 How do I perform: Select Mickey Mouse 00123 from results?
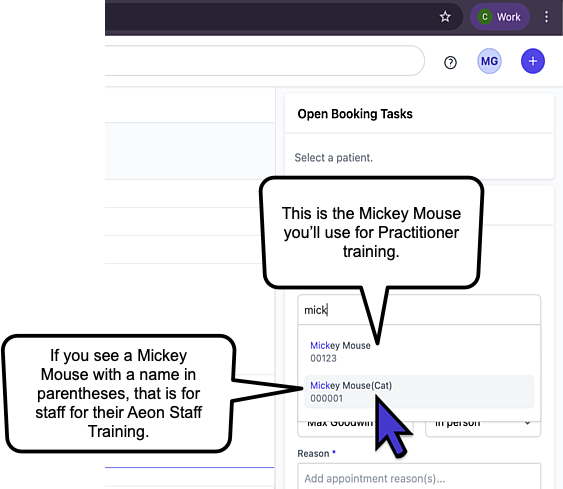[x=419, y=352]
